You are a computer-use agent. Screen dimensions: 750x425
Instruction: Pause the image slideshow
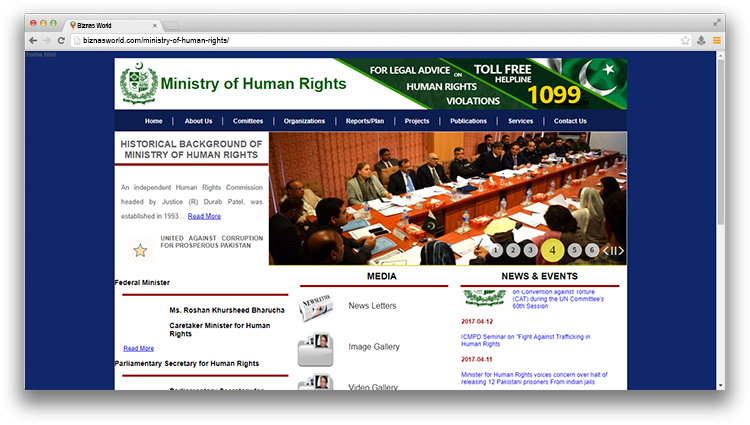[x=613, y=251]
